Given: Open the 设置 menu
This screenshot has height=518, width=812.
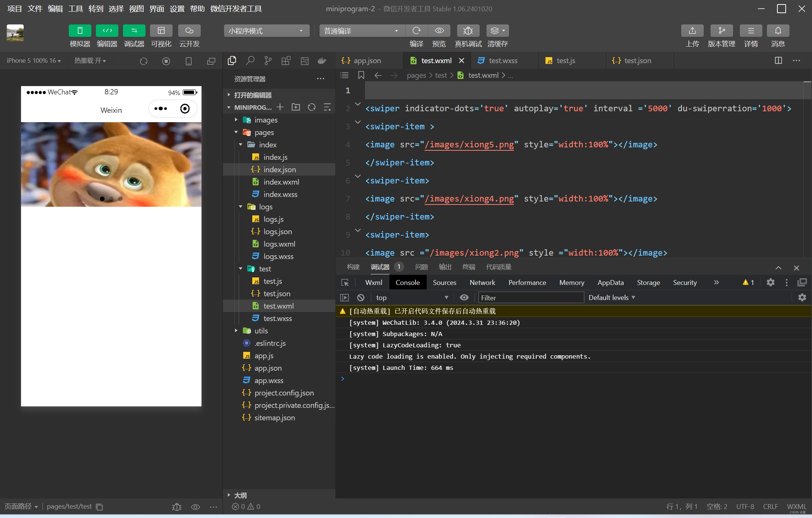Looking at the screenshot, I should tap(177, 9).
